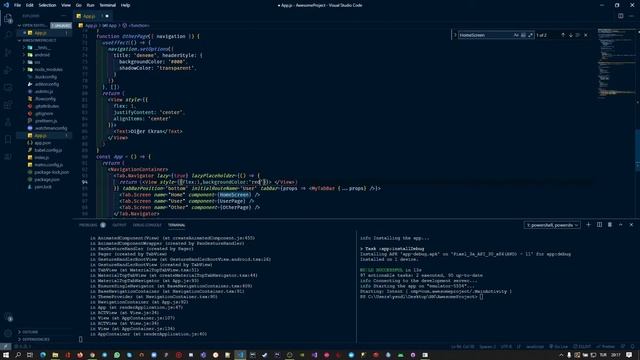640x360 pixels.
Task: Split the terminal panel
Action: click(x=599, y=225)
